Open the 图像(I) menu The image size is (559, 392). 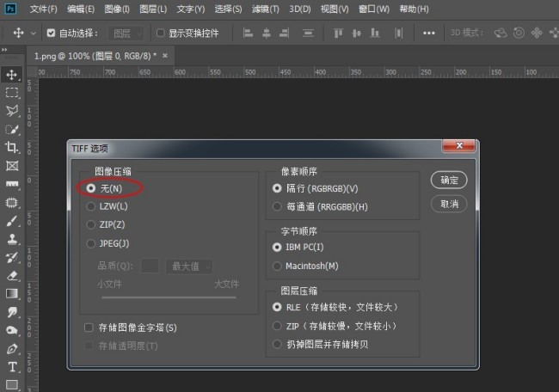point(117,9)
